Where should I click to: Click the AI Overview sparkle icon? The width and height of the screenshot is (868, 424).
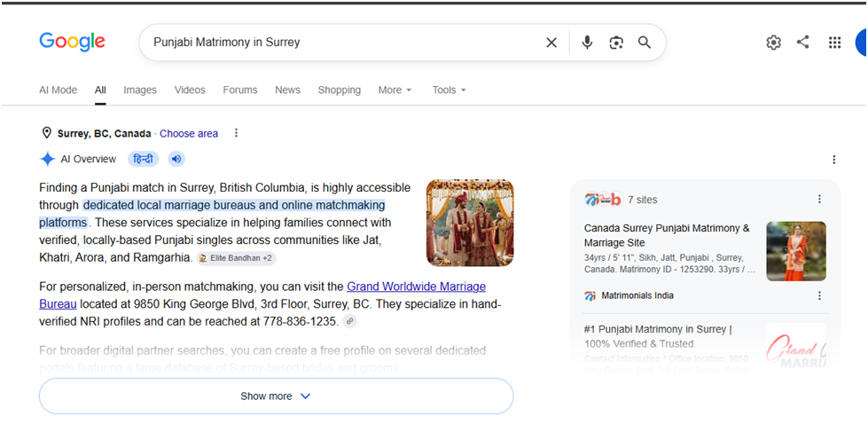pyautogui.click(x=48, y=160)
